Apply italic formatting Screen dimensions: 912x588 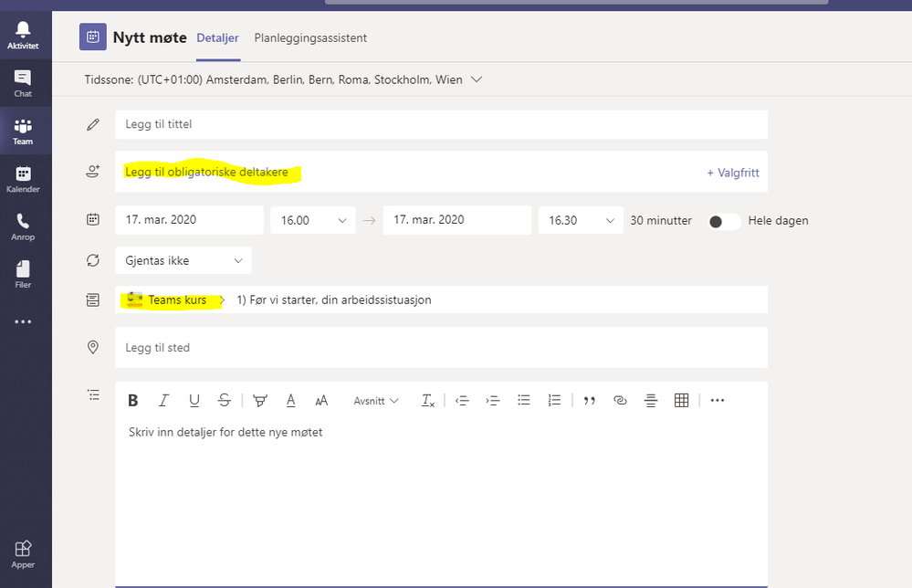coord(163,400)
